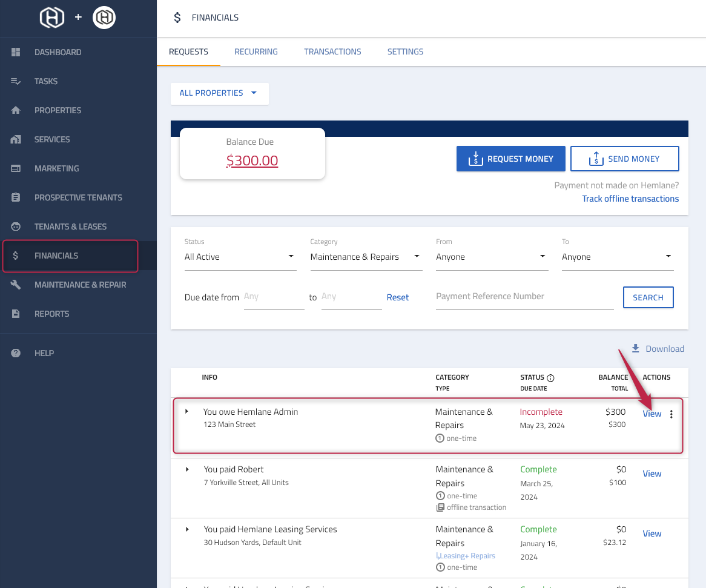Expand You paid Hemlane Leasing Services row
Viewport: 706px width, 588px height.
point(187,529)
